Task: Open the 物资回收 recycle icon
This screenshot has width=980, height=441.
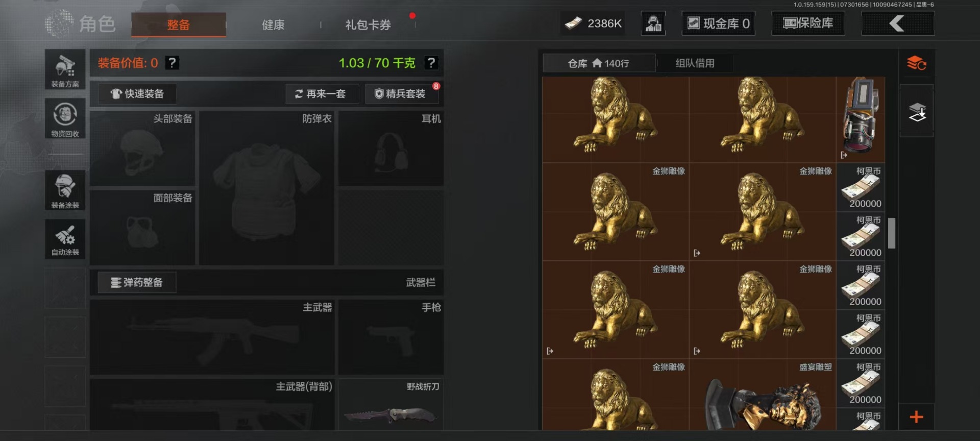Action: click(65, 119)
